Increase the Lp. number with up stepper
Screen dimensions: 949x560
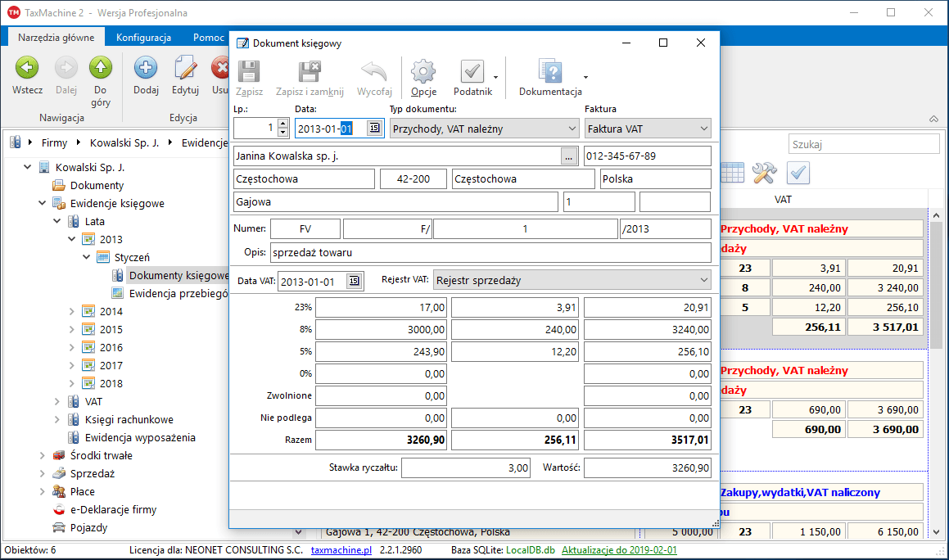pos(283,124)
